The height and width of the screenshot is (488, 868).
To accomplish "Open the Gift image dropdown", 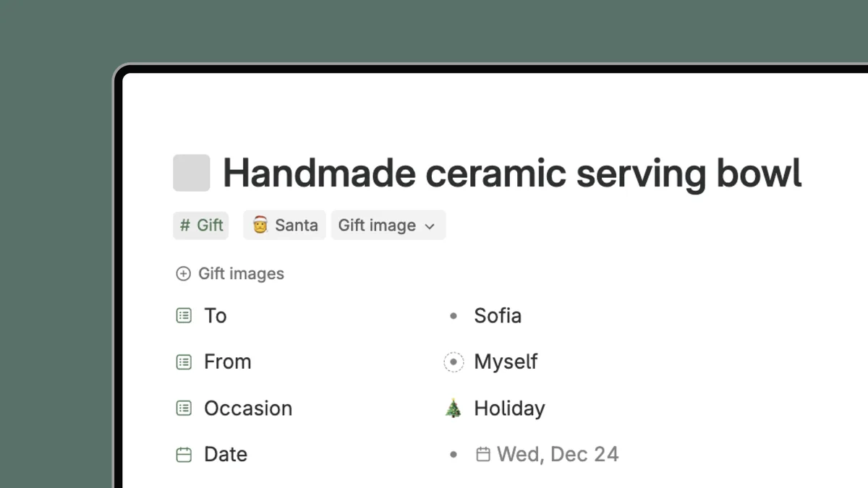I will click(x=388, y=225).
